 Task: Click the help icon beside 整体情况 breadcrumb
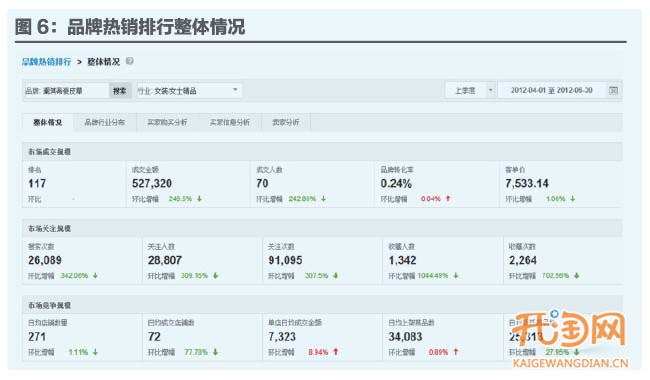(x=130, y=61)
